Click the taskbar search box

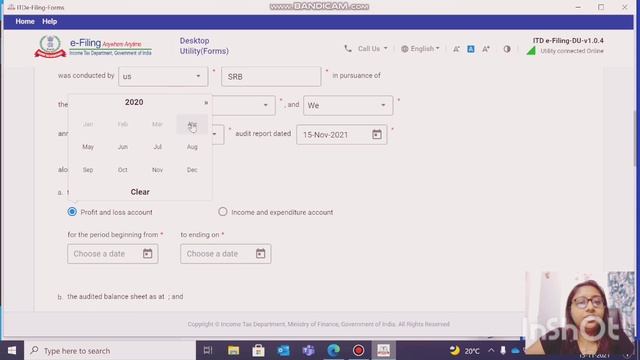[110, 351]
